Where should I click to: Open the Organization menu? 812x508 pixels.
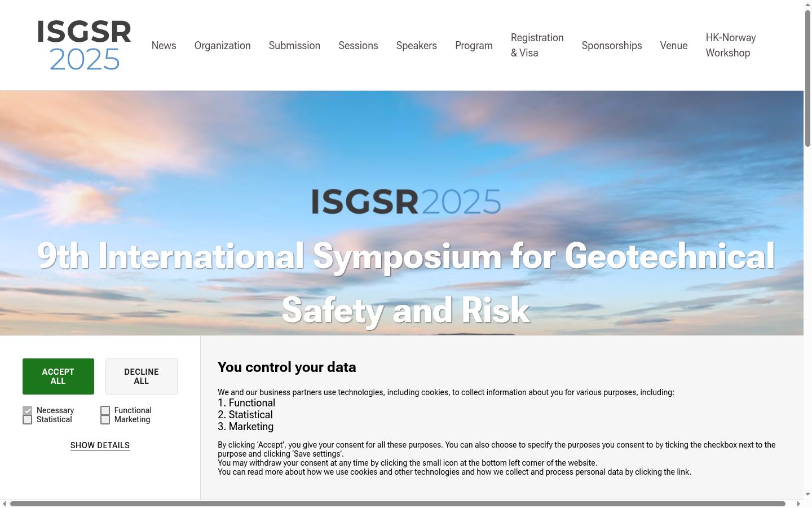222,46
